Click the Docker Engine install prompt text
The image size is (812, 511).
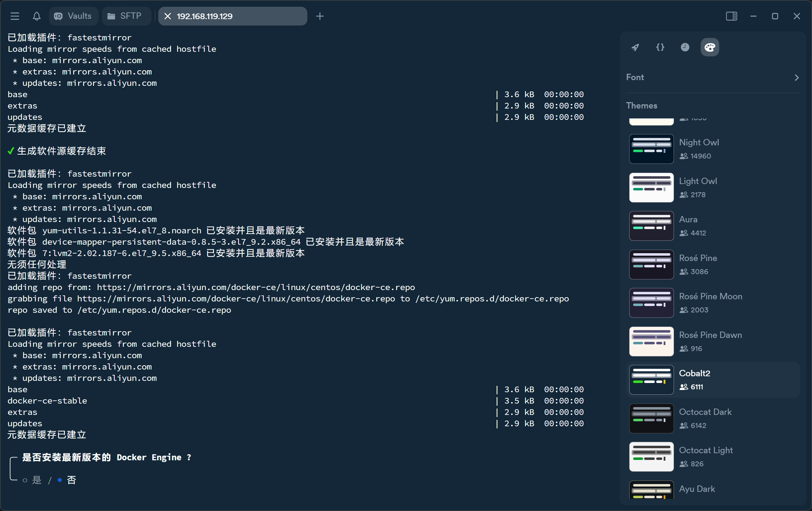click(107, 457)
